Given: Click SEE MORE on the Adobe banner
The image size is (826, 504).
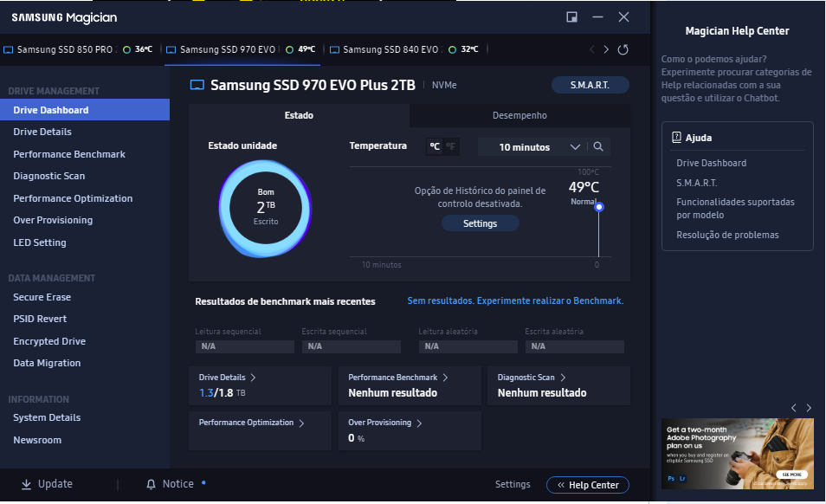Looking at the screenshot, I should (791, 475).
